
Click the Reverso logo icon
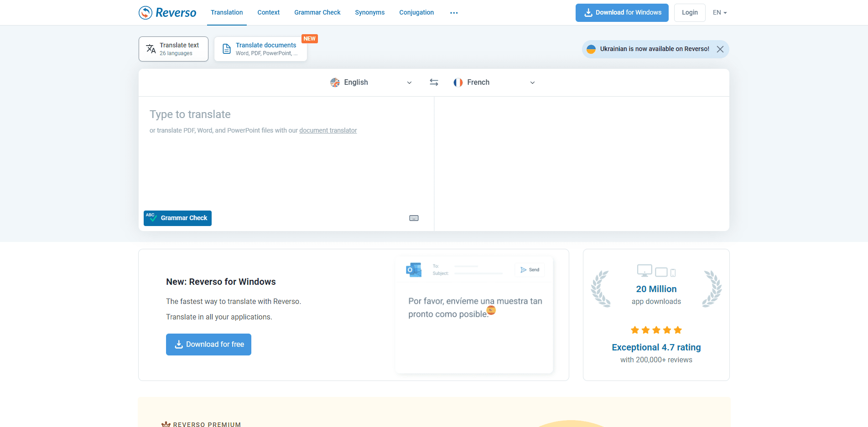coord(145,12)
